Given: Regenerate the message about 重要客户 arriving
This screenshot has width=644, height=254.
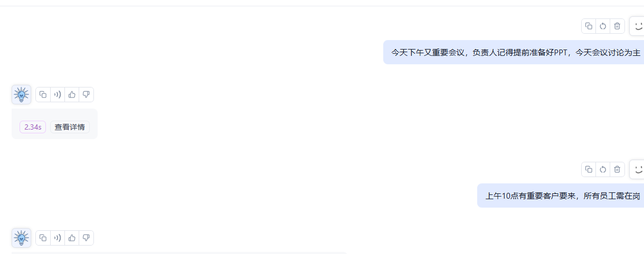Looking at the screenshot, I should 603,169.
